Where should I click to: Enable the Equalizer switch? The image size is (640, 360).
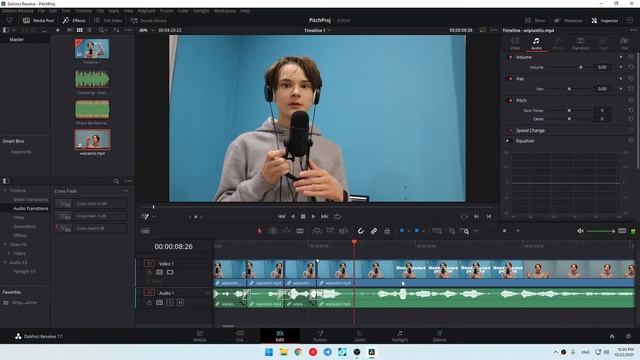click(x=509, y=141)
